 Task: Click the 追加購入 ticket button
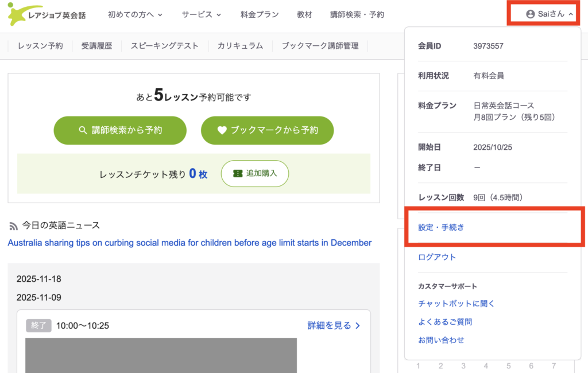point(254,173)
